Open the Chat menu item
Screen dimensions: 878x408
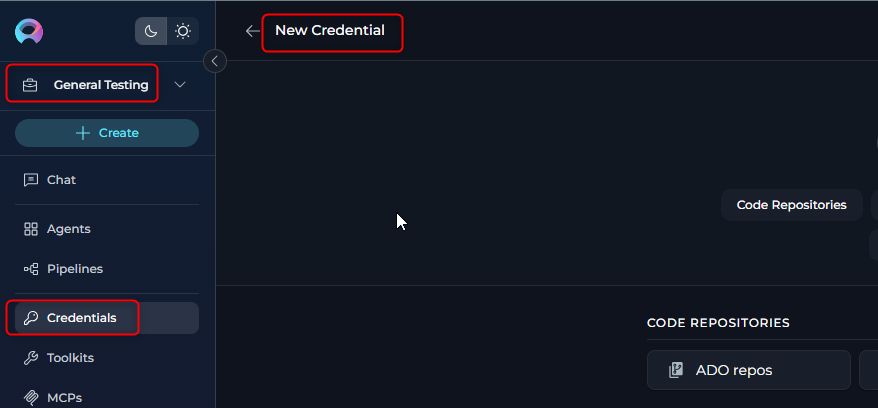(107, 180)
